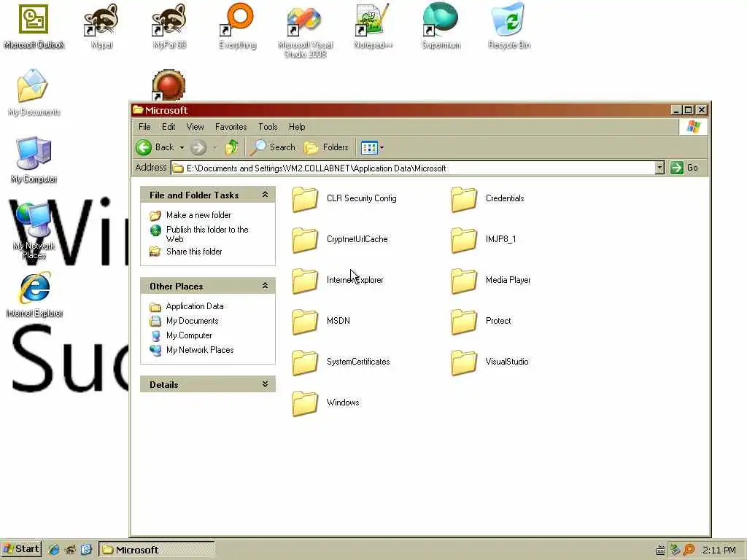The width and height of the screenshot is (747, 560).
Task: Select the Notepad++ desktop shortcut
Action: click(x=373, y=27)
